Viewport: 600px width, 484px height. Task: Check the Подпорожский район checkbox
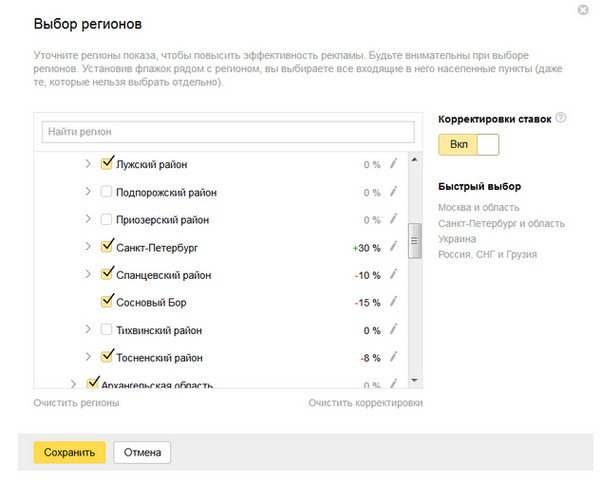[x=106, y=191]
